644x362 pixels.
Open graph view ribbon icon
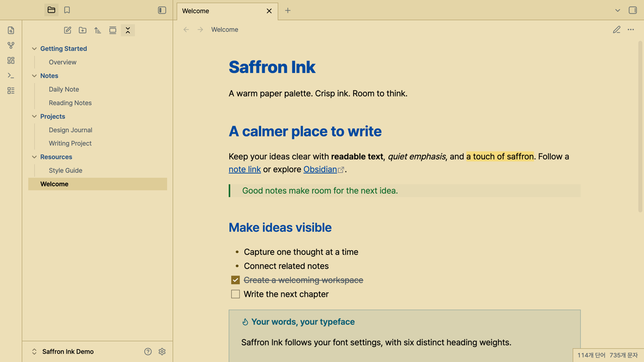pos(11,45)
